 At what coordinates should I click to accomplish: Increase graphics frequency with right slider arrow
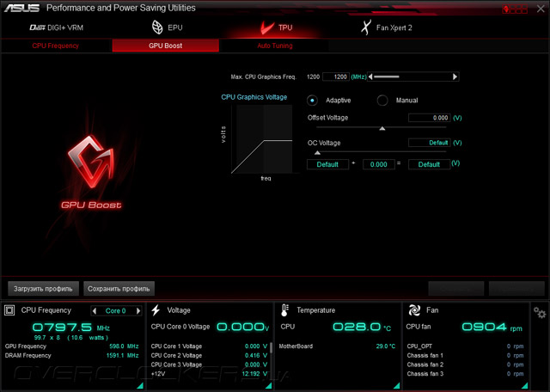tap(455, 77)
